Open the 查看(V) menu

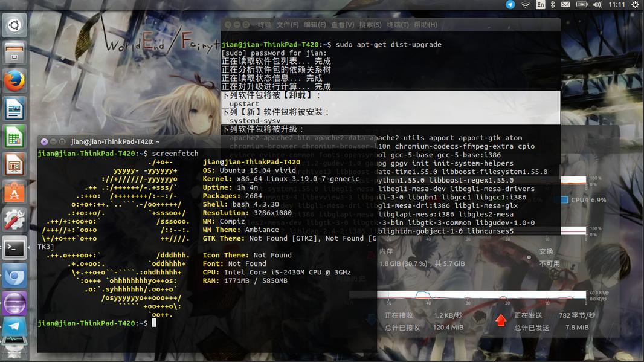(x=343, y=25)
